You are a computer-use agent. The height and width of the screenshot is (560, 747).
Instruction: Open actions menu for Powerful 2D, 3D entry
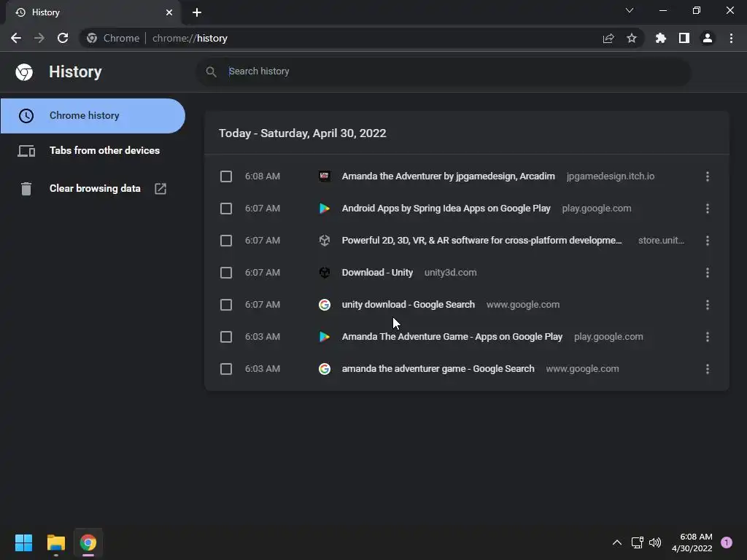coord(708,241)
